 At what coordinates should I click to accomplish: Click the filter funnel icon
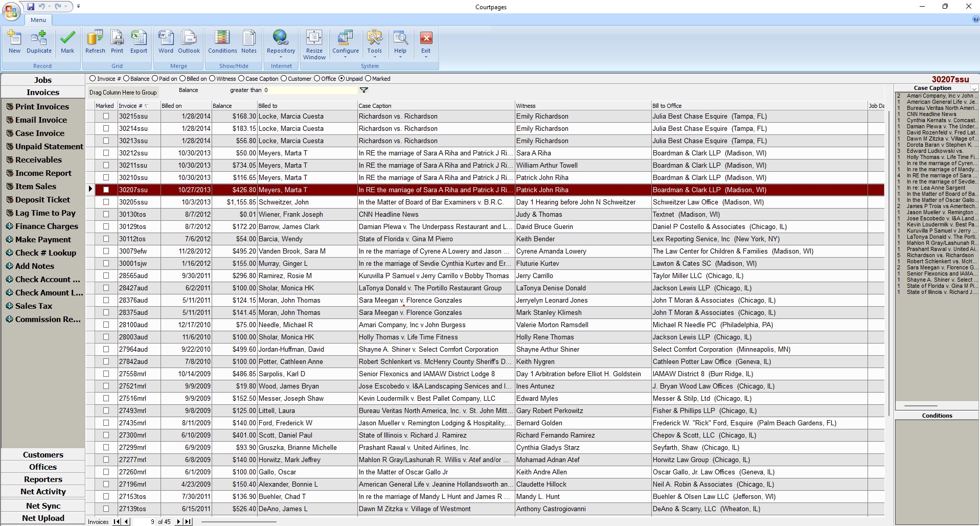point(363,90)
